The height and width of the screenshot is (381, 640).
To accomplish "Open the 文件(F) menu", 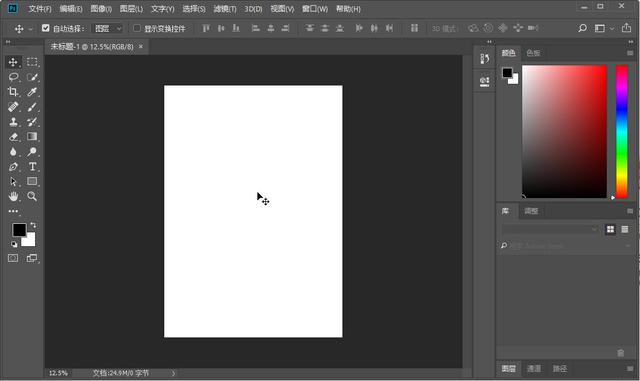I will click(x=40, y=9).
